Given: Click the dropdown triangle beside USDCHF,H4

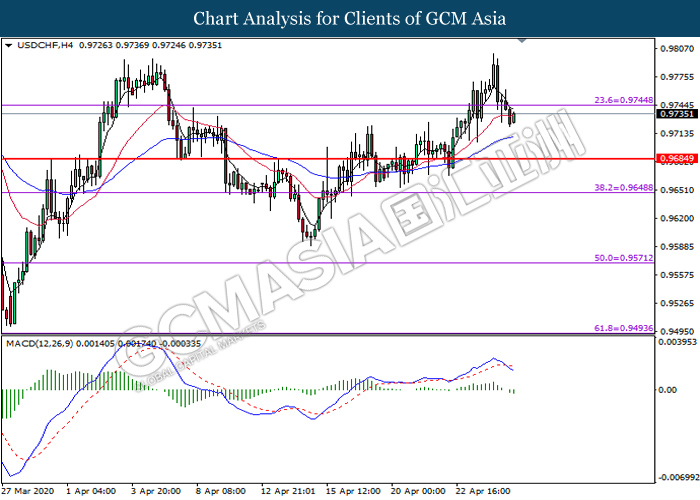Looking at the screenshot, I should pyautogui.click(x=8, y=45).
